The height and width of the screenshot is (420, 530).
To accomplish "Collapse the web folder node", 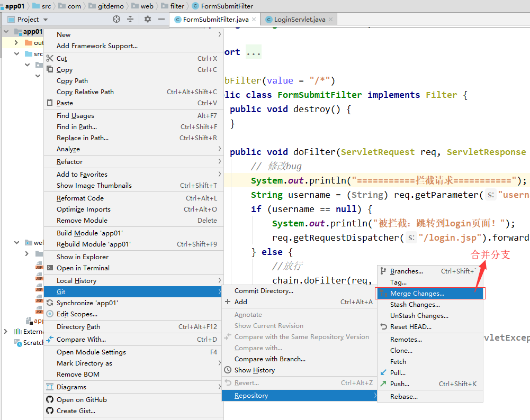I will [x=16, y=242].
